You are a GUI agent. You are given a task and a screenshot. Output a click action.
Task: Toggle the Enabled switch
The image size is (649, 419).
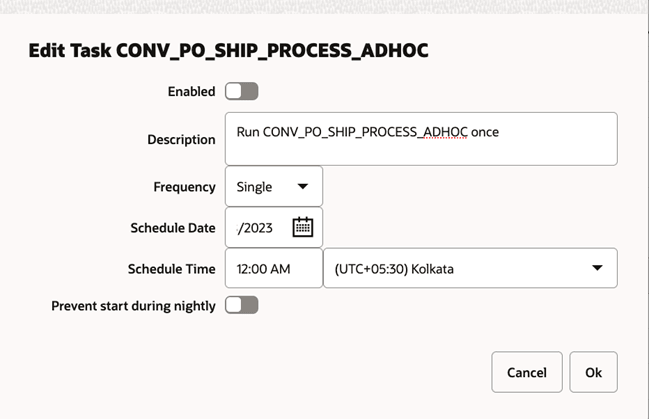pos(242,91)
